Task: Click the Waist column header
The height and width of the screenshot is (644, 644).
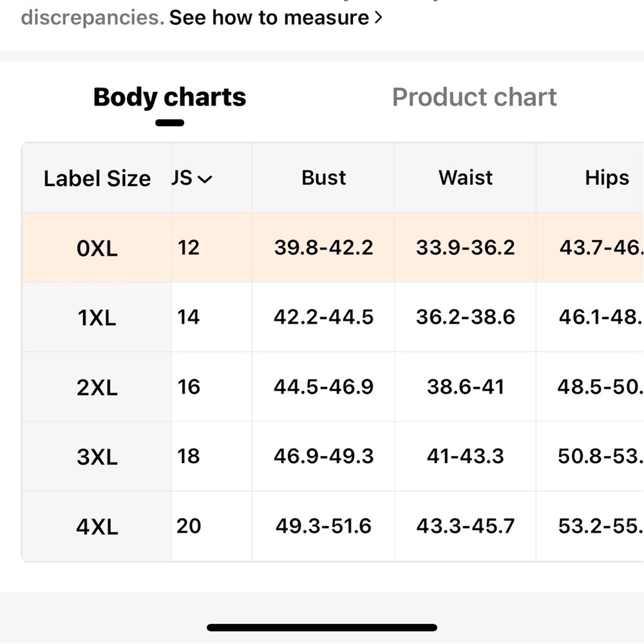Action: (466, 178)
